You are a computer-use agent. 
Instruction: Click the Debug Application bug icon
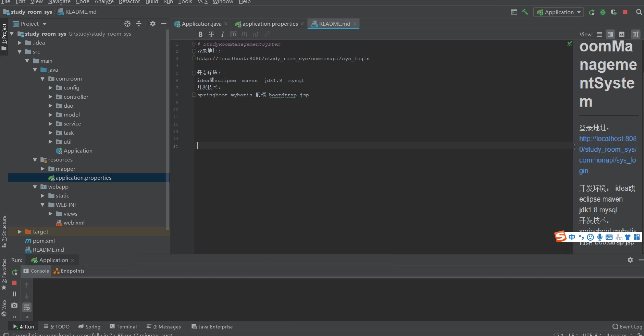pyautogui.click(x=603, y=12)
